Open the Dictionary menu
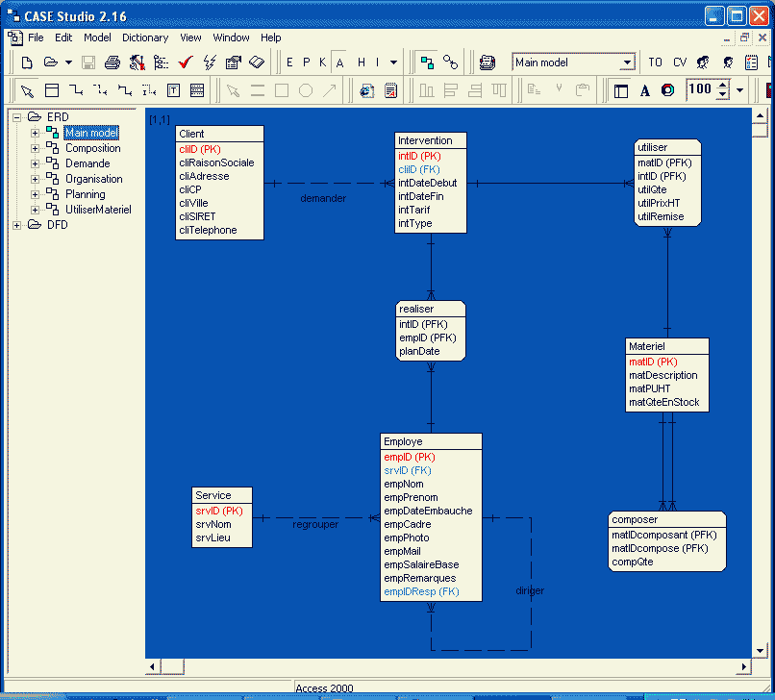This screenshot has height=700, width=775. (144, 37)
